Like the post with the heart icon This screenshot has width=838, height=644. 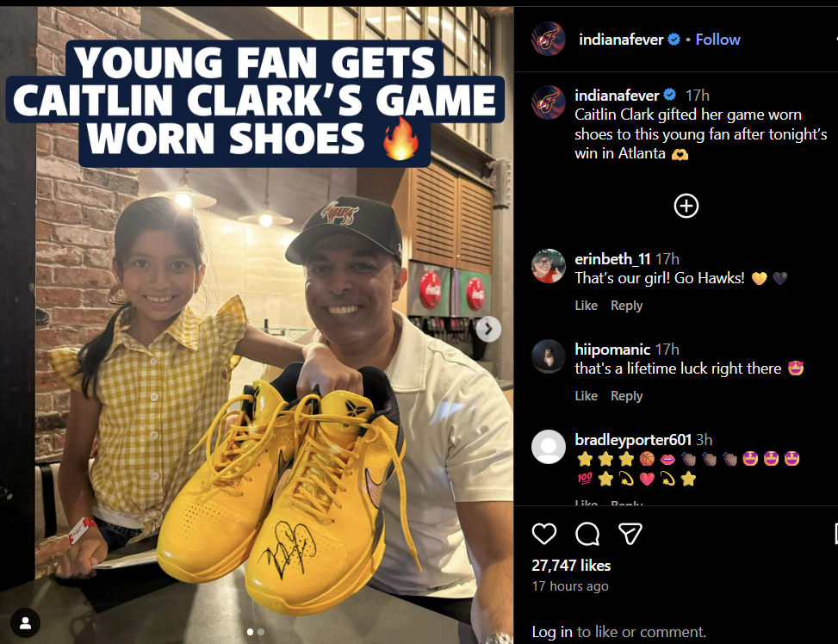pyautogui.click(x=544, y=534)
